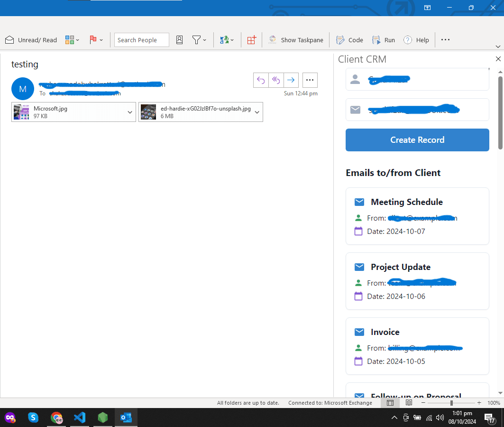The height and width of the screenshot is (427, 504).
Task: Click the Get Add-ins red grid icon
Action: [x=251, y=40]
